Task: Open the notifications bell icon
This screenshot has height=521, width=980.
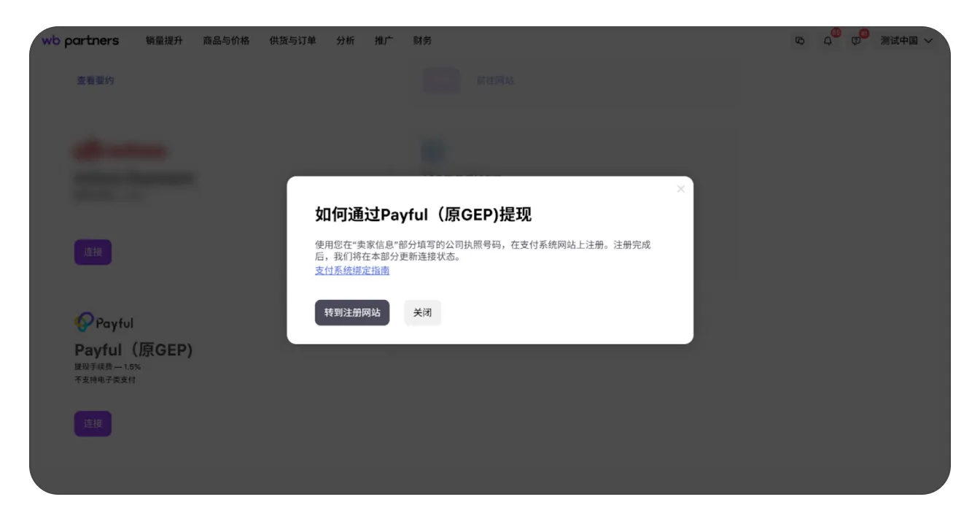Action: [828, 41]
